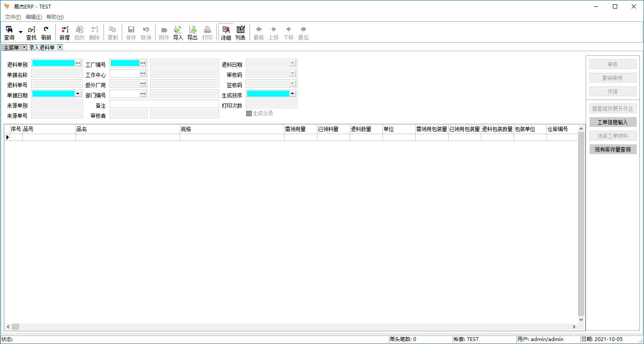Viewport: 644px width, 344px height.
Task: Click the 备注 remarks input field
Action: (x=164, y=104)
